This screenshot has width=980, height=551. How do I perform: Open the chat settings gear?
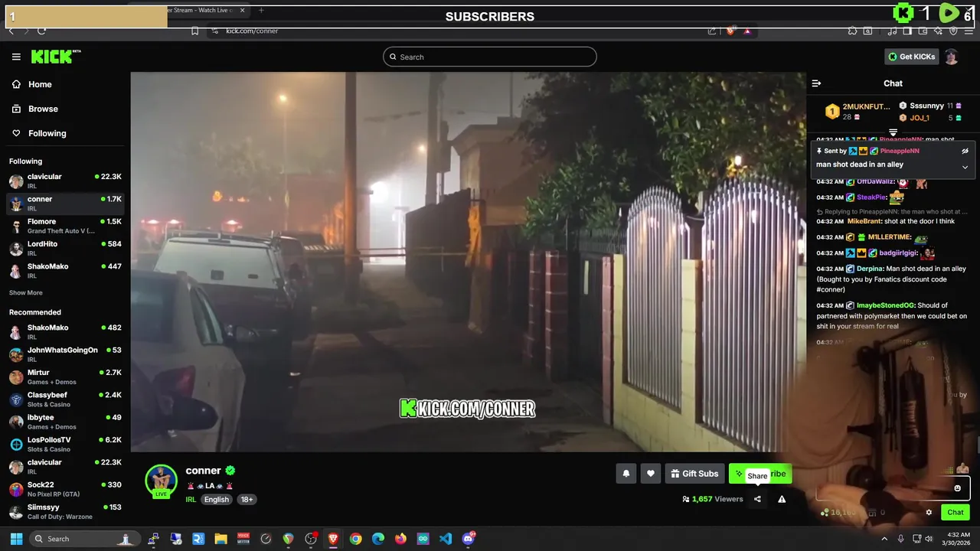[929, 513]
